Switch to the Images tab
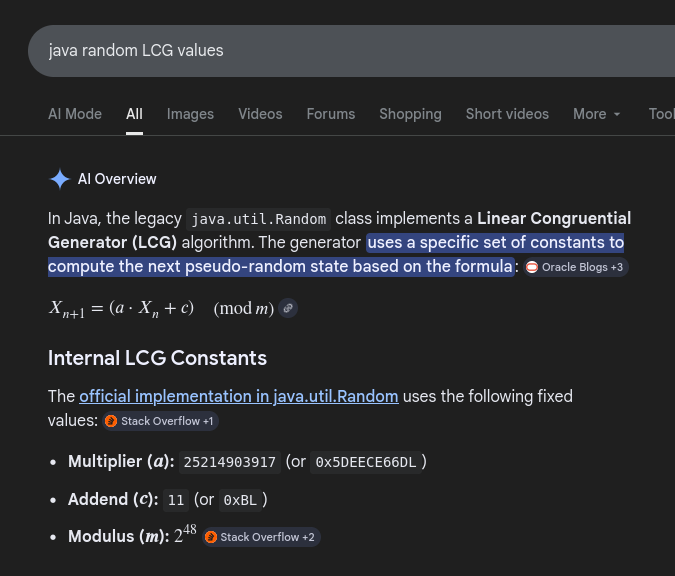The height and width of the screenshot is (576, 675). 190,114
